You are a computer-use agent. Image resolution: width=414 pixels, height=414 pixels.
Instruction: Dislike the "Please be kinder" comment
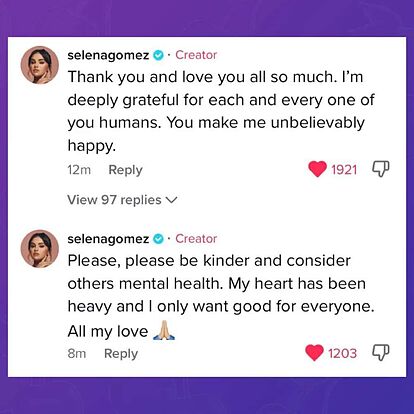click(x=380, y=353)
